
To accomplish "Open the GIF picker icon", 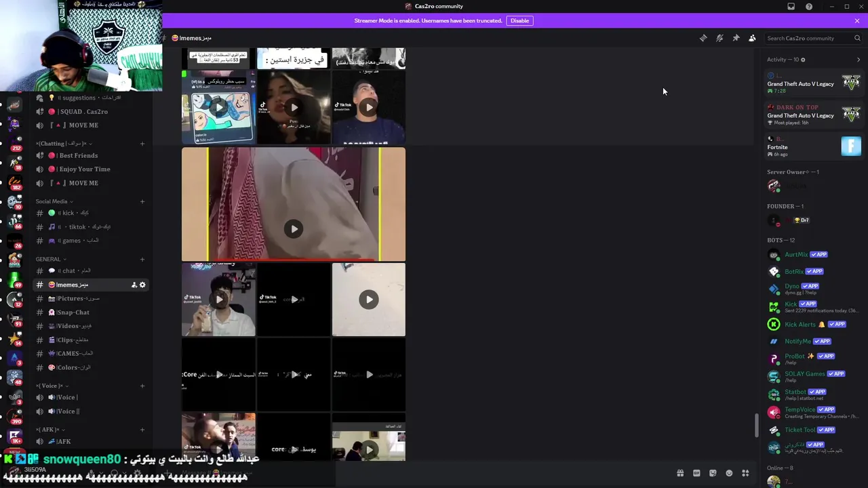I will click(x=696, y=473).
